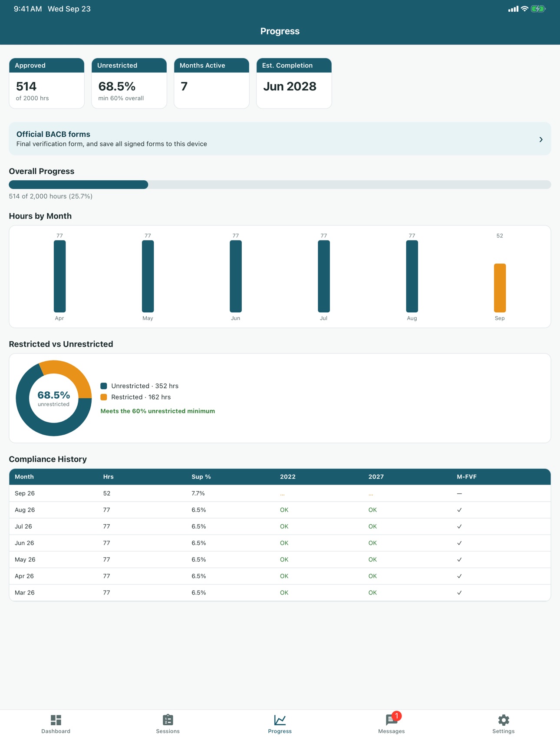The height and width of the screenshot is (747, 560).
Task: Tap the checkmark in Mar 26 row
Action: [459, 592]
